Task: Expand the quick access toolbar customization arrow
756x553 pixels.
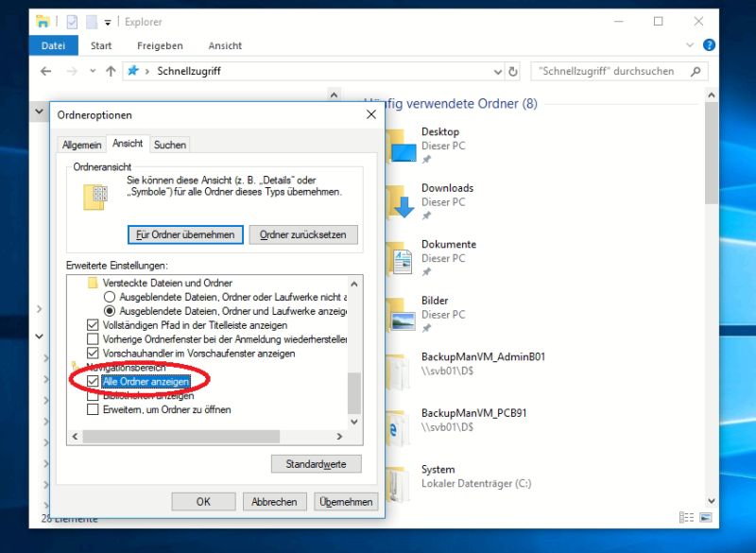Action: pos(107,21)
